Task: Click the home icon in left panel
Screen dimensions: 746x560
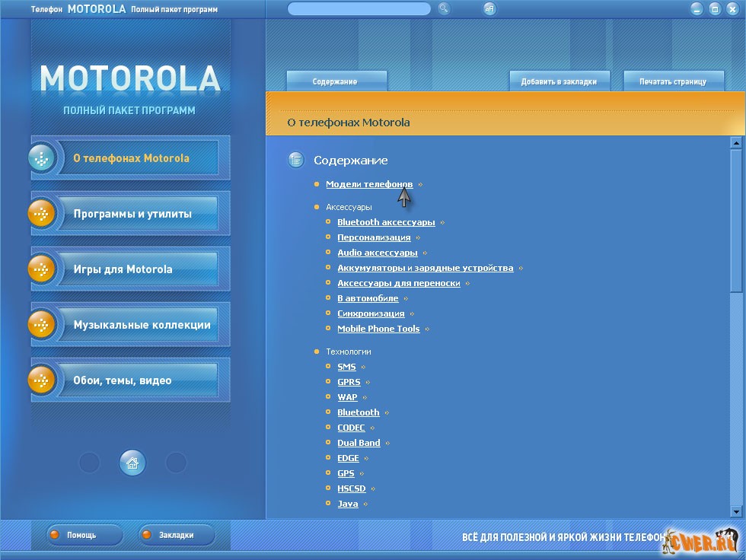Action: [132, 462]
